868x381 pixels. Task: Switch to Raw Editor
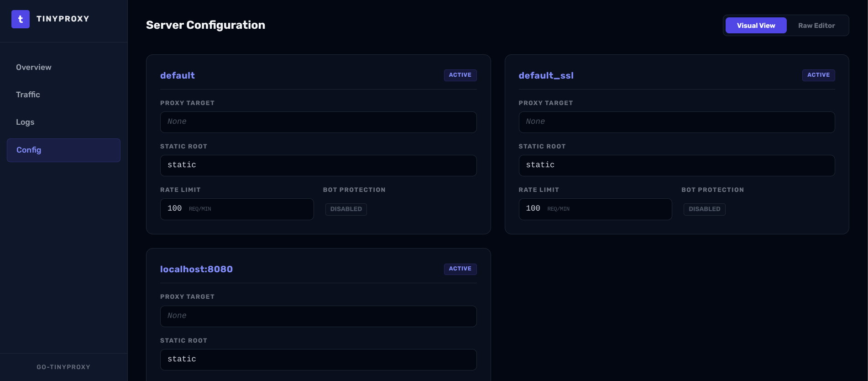816,26
